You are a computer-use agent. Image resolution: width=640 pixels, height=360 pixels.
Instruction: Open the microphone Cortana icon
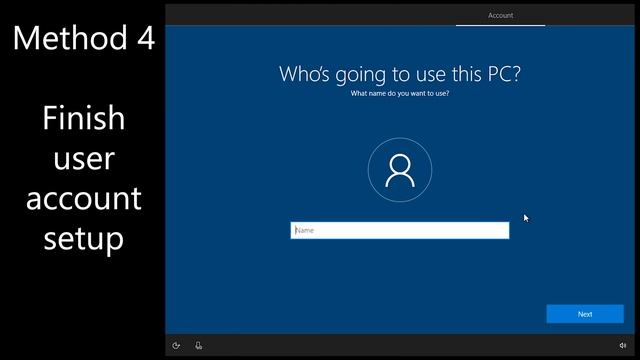point(198,346)
